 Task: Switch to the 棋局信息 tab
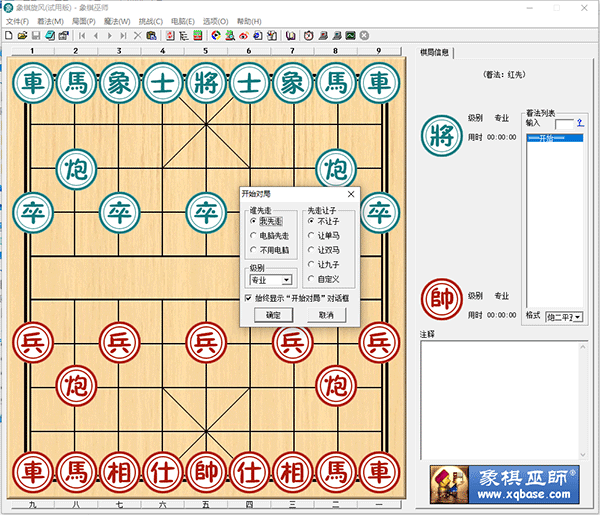435,52
